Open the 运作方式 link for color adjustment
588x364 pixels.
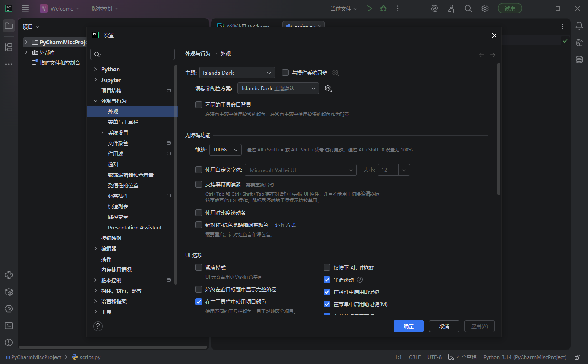(285, 225)
